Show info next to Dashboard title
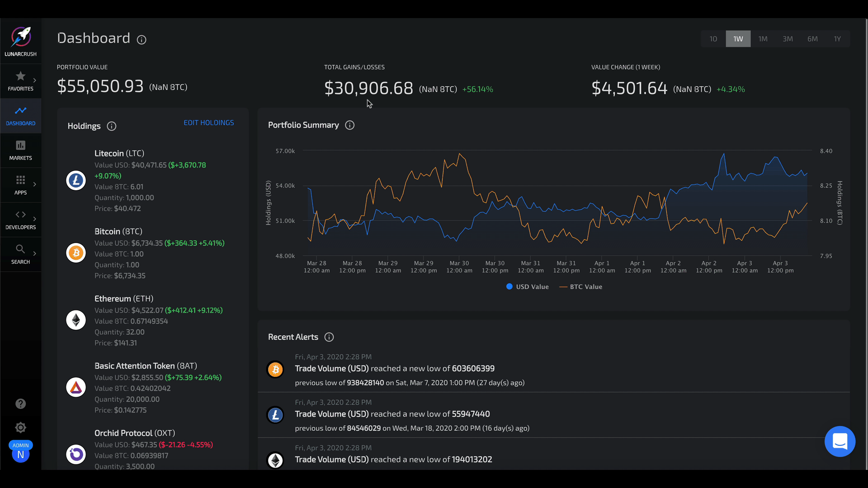 (142, 40)
